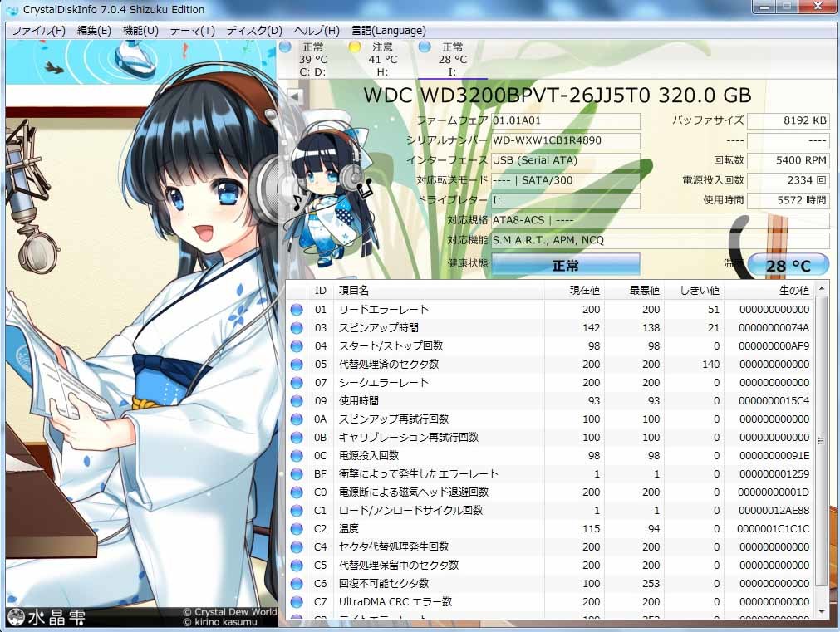
Task: Open the テーマ(T) menu
Action: click(192, 31)
